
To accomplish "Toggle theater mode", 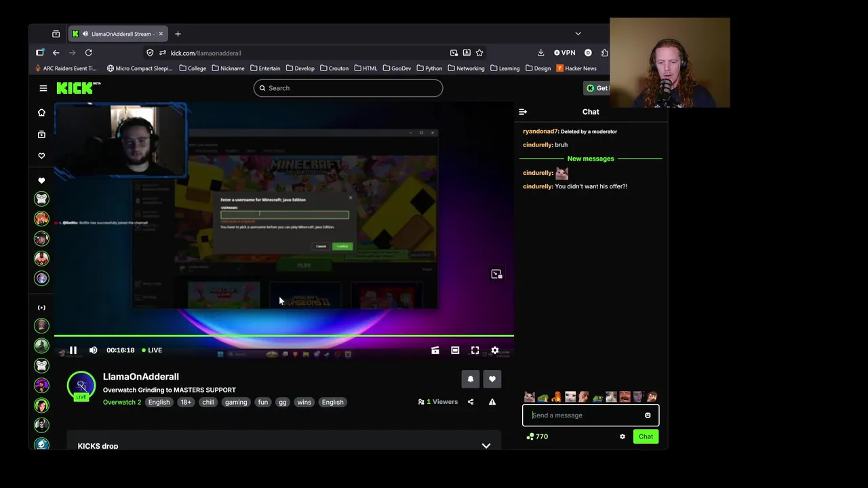I will 455,350.
